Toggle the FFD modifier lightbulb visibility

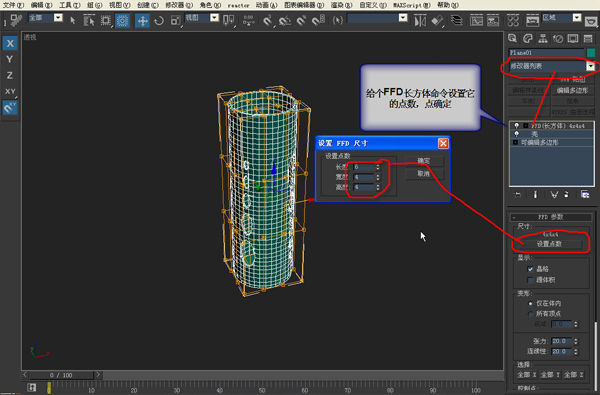(517, 126)
